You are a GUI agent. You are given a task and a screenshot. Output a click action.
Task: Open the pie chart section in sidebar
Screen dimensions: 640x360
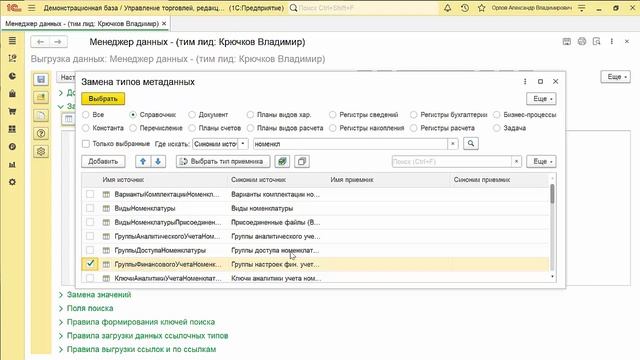(12, 76)
